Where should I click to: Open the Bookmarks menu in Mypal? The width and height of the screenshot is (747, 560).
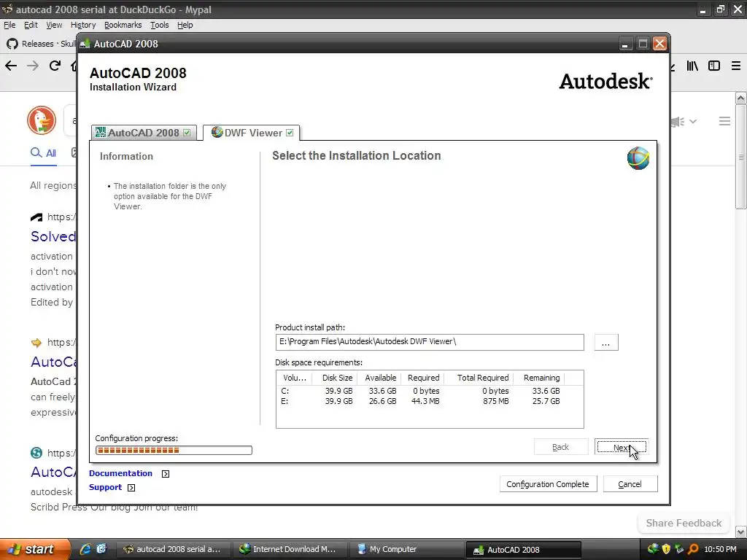[123, 25]
